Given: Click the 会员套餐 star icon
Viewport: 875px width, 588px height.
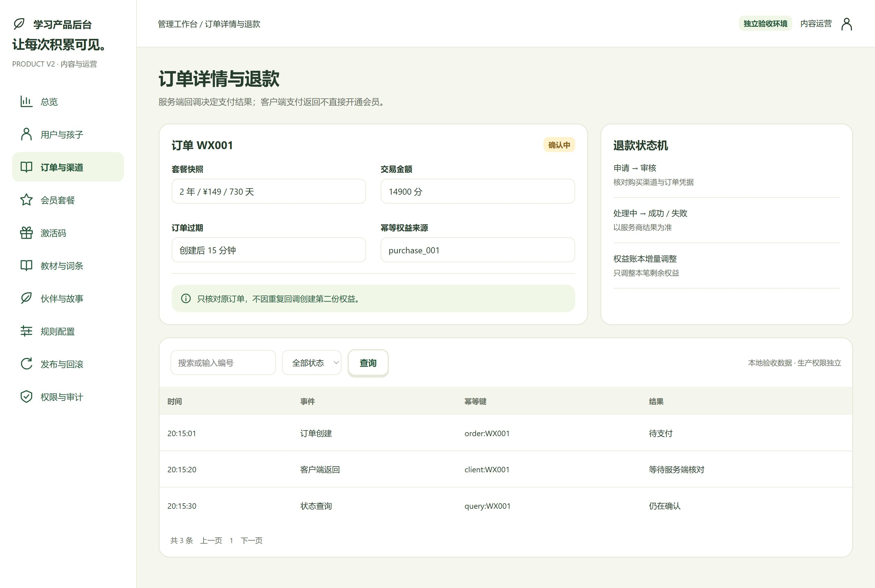Looking at the screenshot, I should [26, 200].
